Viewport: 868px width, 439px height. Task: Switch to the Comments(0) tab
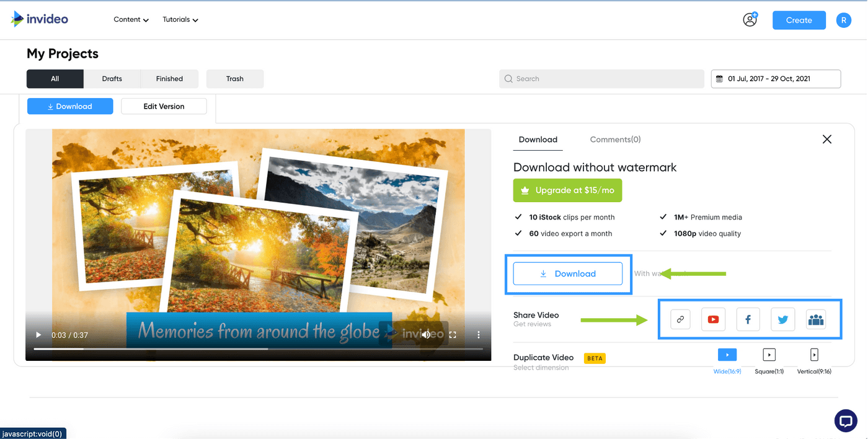615,140
